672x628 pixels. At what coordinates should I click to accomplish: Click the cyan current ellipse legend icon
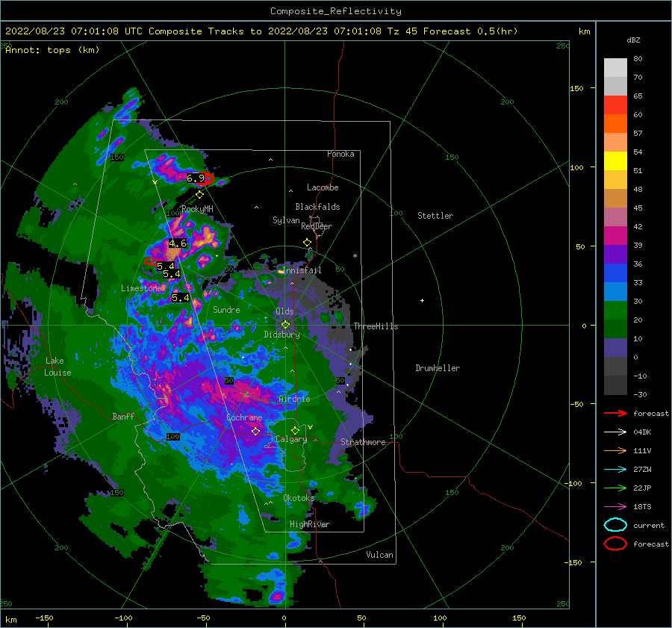[615, 525]
